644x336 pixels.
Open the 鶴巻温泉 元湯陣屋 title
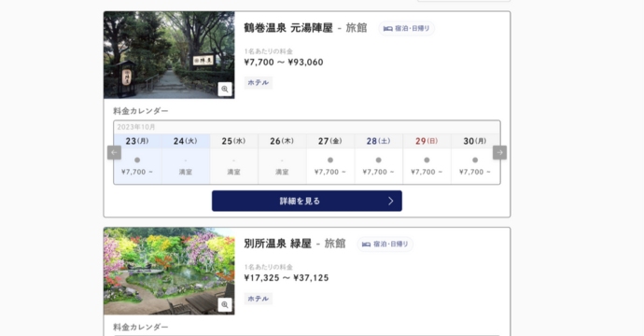(x=288, y=28)
